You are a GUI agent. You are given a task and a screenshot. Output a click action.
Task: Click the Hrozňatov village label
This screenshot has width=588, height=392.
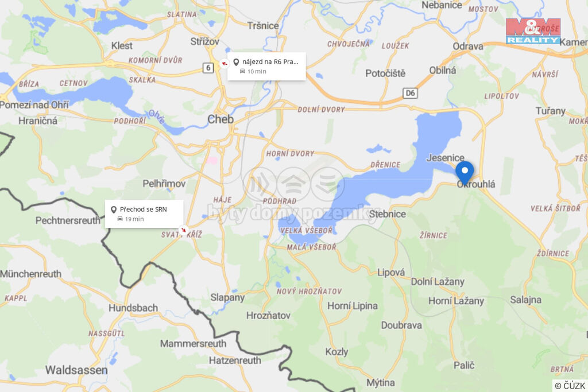[x=268, y=316]
